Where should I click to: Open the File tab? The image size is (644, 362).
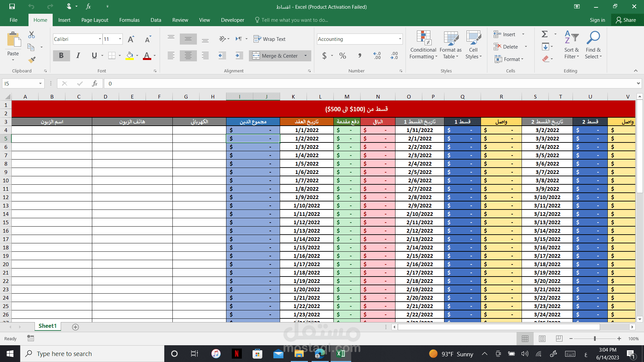13,20
